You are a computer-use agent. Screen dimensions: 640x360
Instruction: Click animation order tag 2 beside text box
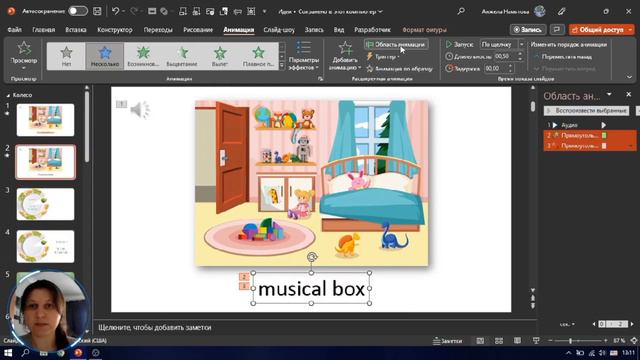pos(244,277)
